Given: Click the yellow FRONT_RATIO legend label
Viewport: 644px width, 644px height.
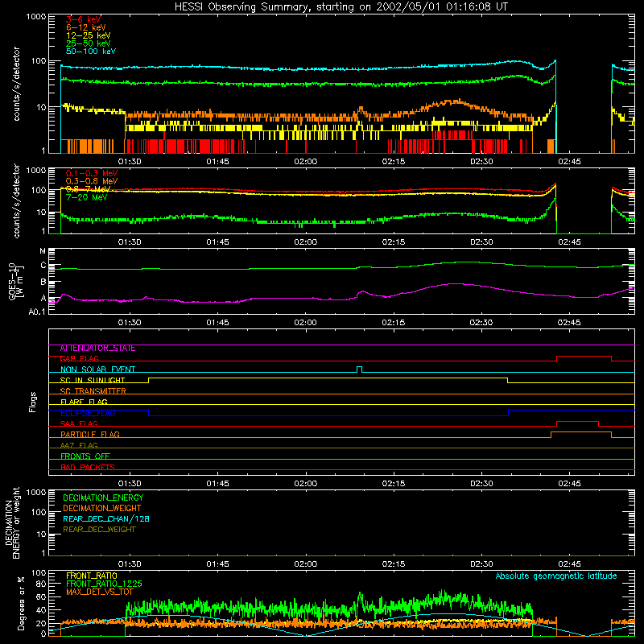Looking at the screenshot, I should pos(92,576).
